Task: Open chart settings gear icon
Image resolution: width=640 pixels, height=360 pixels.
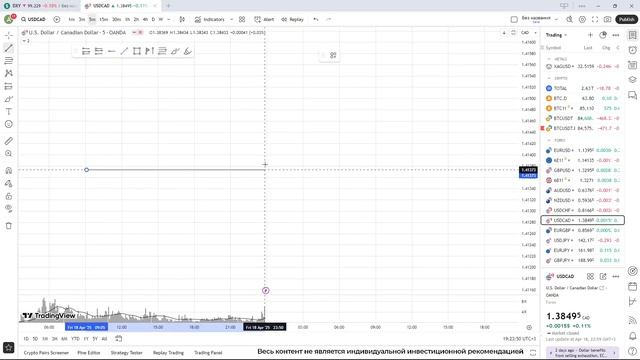Action: (582, 19)
